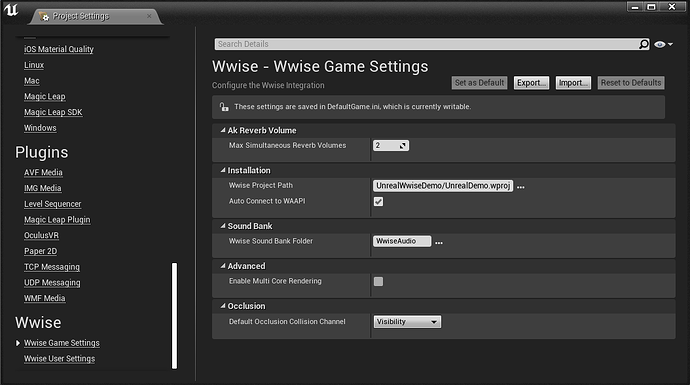This screenshot has height=385, width=690.
Task: Minimize the Project Settings window
Action: [635, 7]
